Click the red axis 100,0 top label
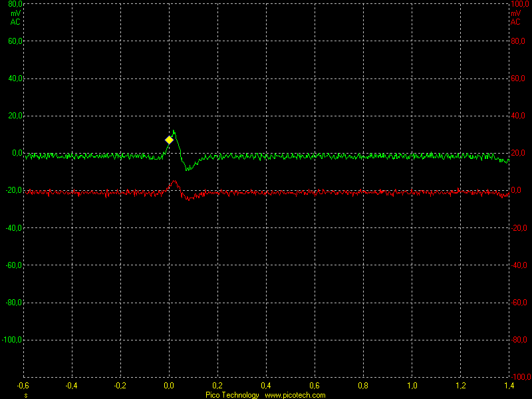The width and height of the screenshot is (532, 399). [x=518, y=4]
